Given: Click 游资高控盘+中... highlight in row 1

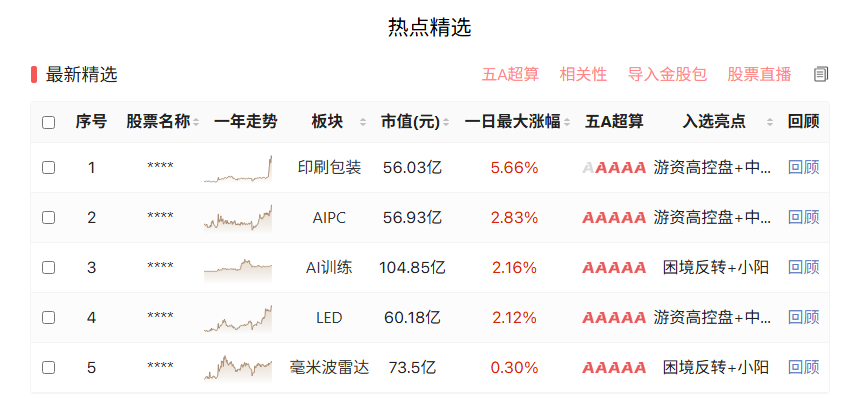Looking at the screenshot, I should (x=712, y=168).
